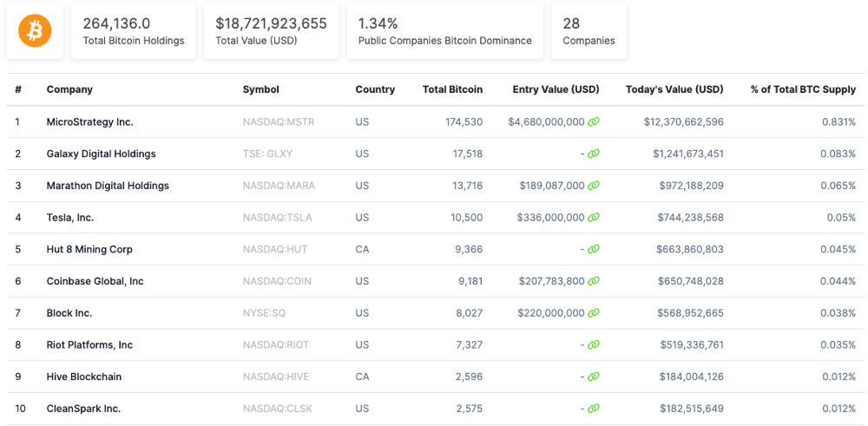868x426 pixels.
Task: Open Marathon Digital Holdings company link
Action: coord(108,186)
